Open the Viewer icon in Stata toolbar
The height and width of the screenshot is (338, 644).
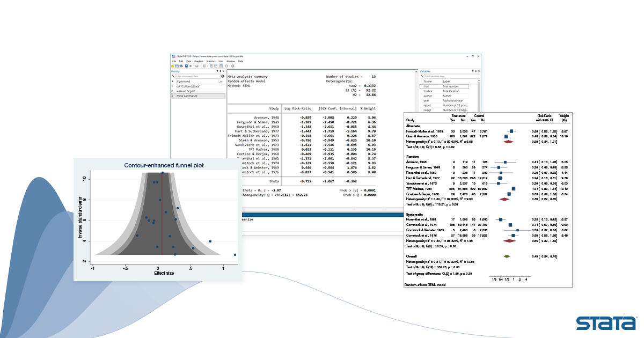191,65
